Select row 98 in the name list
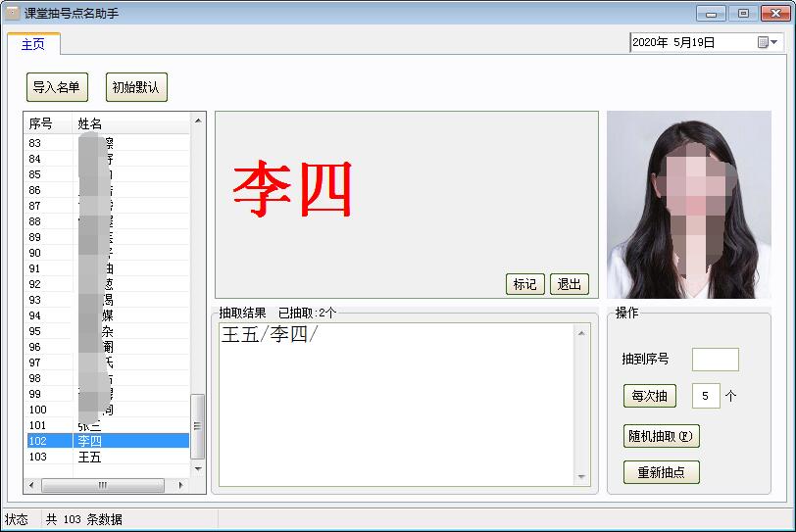The height and width of the screenshot is (532, 796). pos(108,378)
